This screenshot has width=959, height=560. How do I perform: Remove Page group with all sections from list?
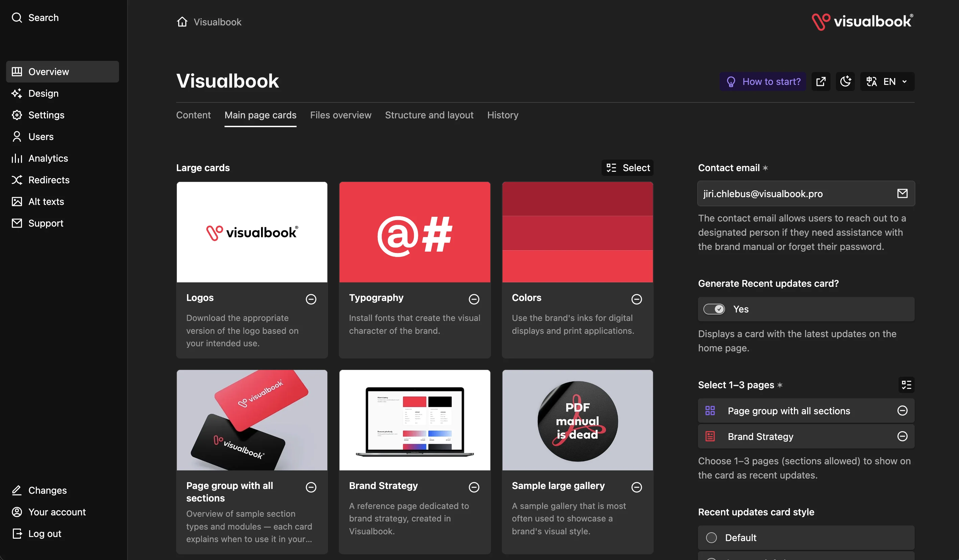pyautogui.click(x=902, y=411)
